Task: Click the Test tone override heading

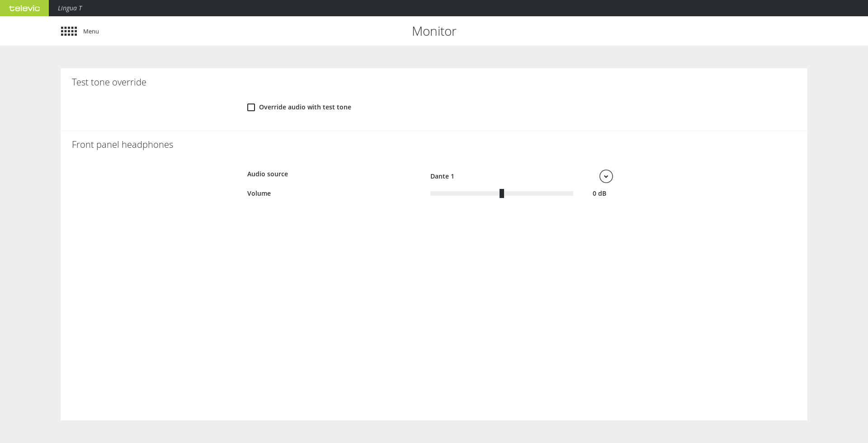Action: [x=109, y=82]
